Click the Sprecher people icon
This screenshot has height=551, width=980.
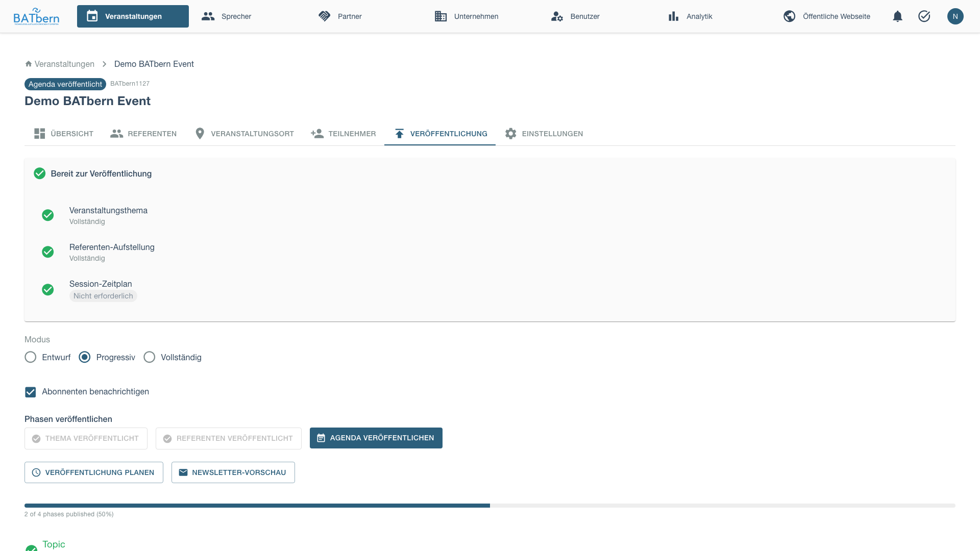point(208,16)
